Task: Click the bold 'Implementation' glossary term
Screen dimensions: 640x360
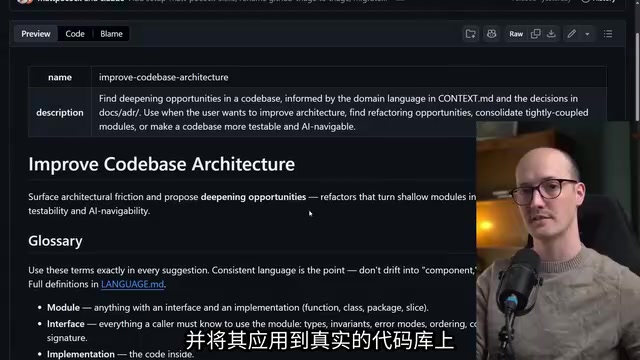Action: (81, 354)
